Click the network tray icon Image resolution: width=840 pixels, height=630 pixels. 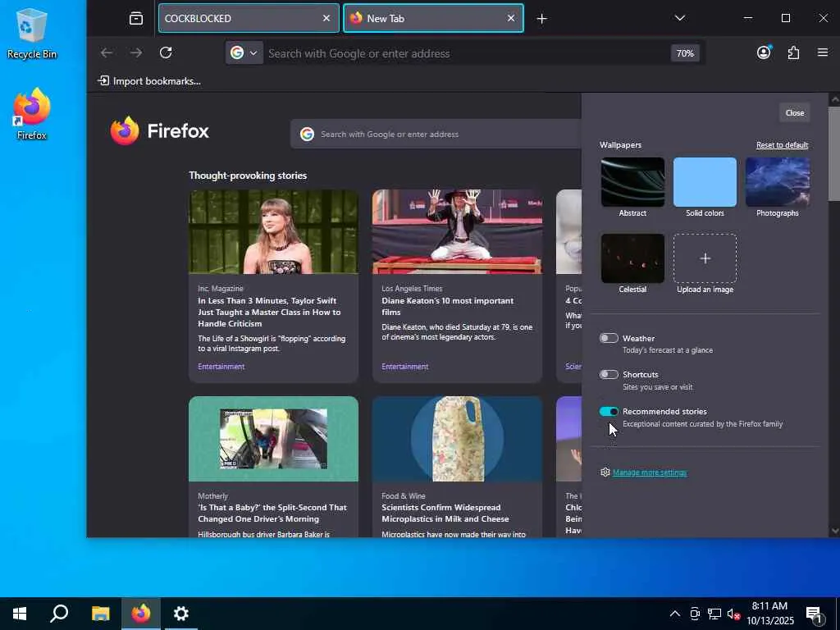714,614
